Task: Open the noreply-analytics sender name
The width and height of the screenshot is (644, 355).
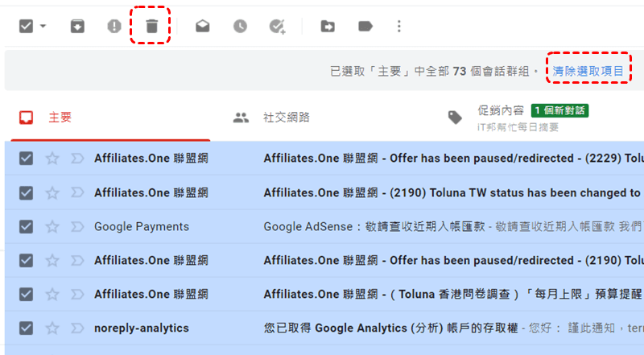Action: click(142, 328)
